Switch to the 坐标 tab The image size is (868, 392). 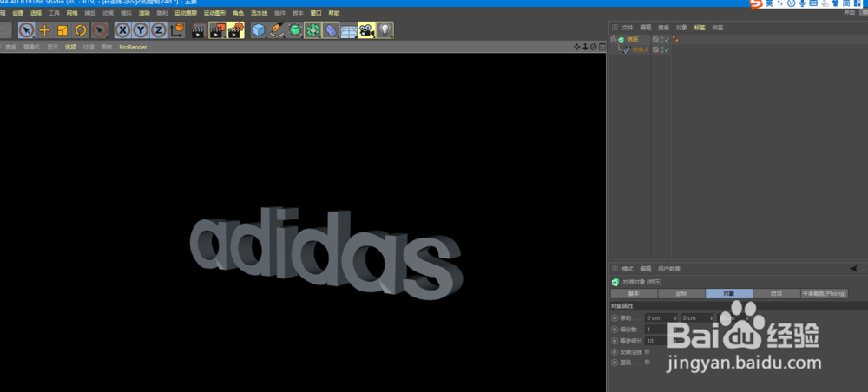[681, 294]
